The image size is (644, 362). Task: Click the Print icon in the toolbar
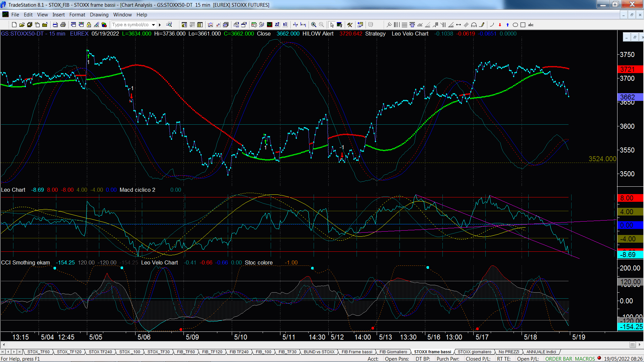[63, 25]
